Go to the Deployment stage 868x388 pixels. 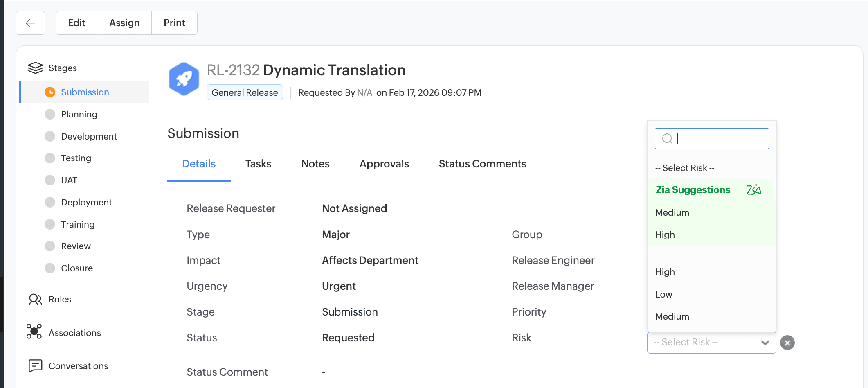86,202
